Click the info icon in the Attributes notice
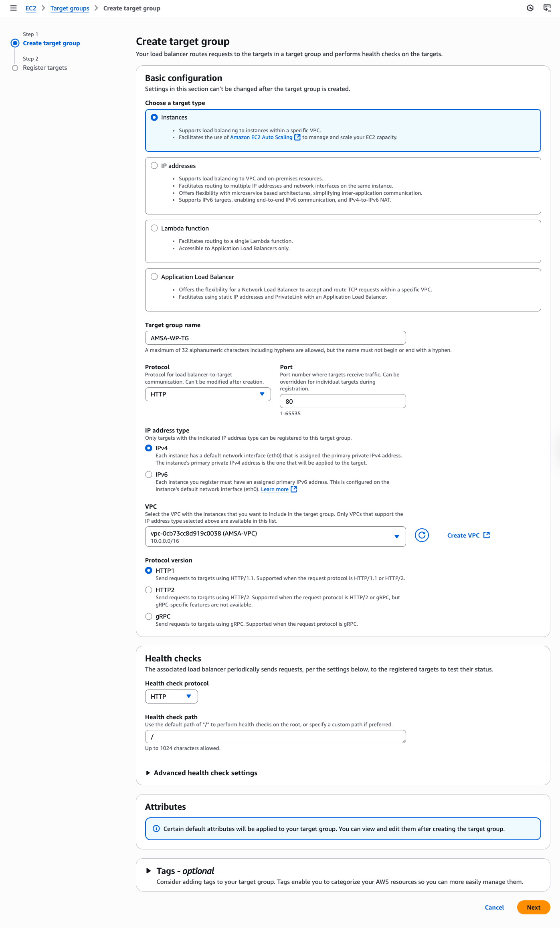Viewport: 560px width, 928px height. pos(156,829)
